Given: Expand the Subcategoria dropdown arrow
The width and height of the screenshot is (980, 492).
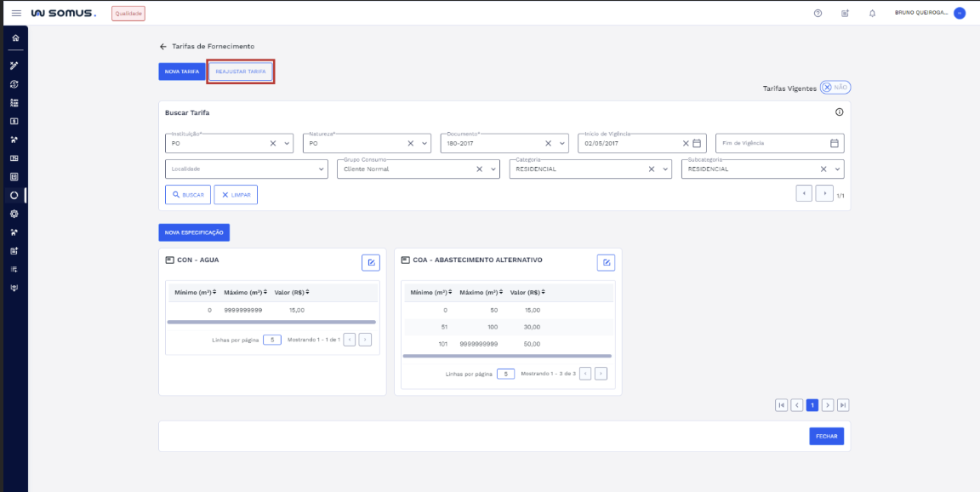Looking at the screenshot, I should tap(839, 169).
